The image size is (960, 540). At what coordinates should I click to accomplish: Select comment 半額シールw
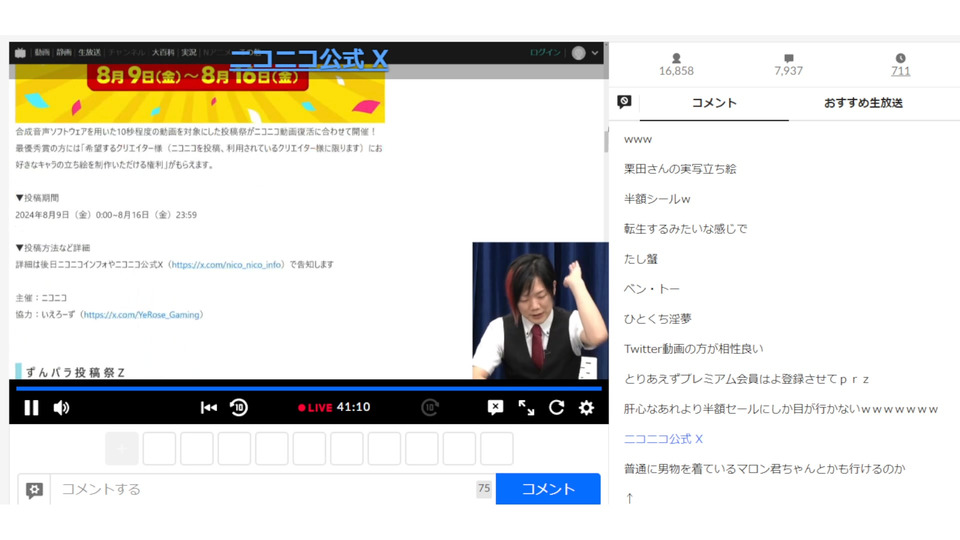click(657, 199)
